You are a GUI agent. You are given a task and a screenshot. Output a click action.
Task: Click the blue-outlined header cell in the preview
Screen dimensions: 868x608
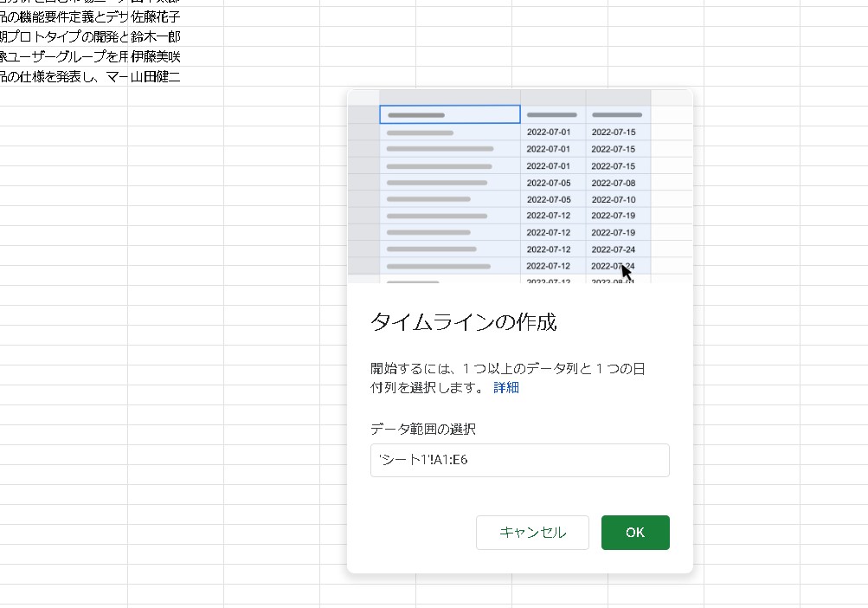(449, 114)
